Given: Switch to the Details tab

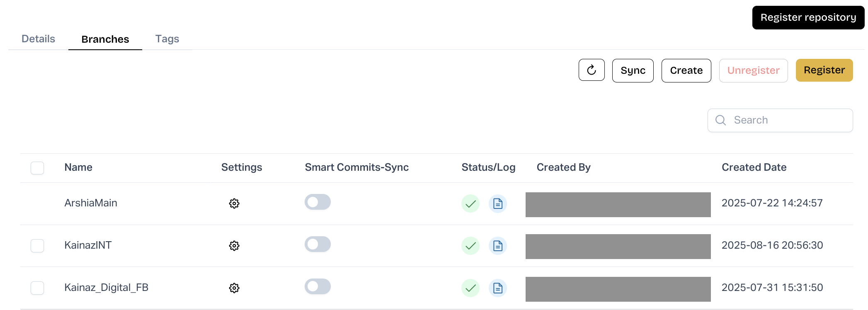Looking at the screenshot, I should (x=38, y=39).
